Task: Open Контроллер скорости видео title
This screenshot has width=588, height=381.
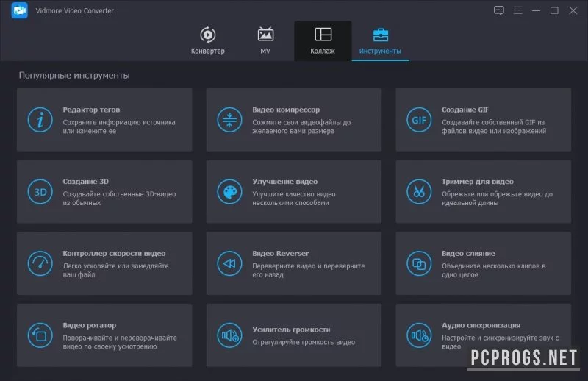Action: pos(114,253)
